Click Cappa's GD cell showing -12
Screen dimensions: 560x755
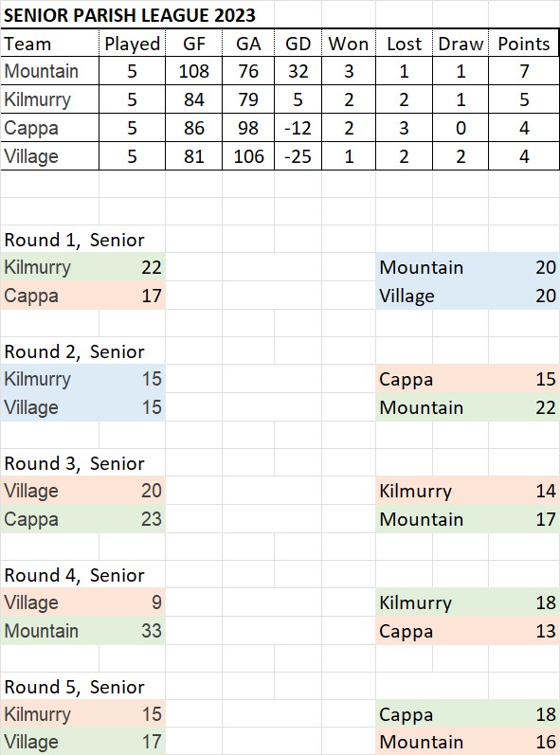point(298,128)
